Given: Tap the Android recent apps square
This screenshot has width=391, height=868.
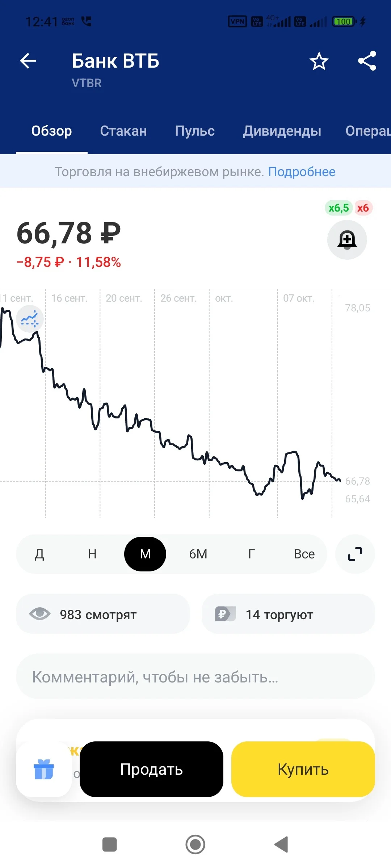Looking at the screenshot, I should pos(110,844).
